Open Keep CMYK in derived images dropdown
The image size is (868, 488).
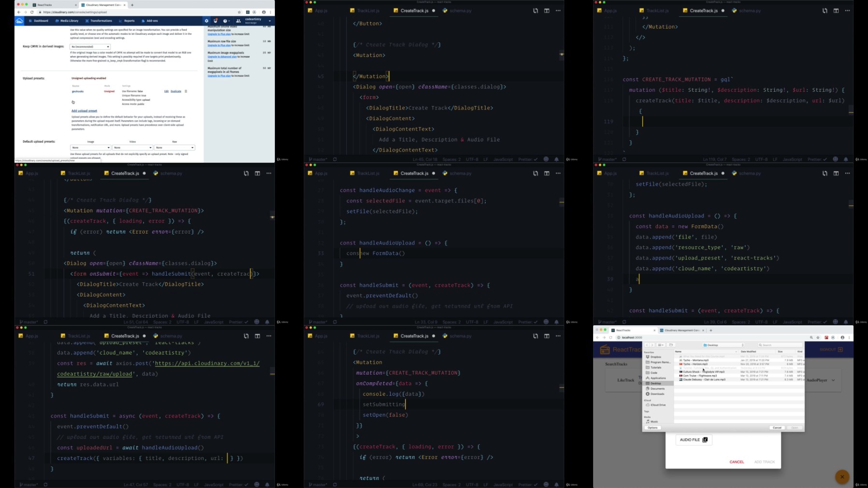pos(90,47)
